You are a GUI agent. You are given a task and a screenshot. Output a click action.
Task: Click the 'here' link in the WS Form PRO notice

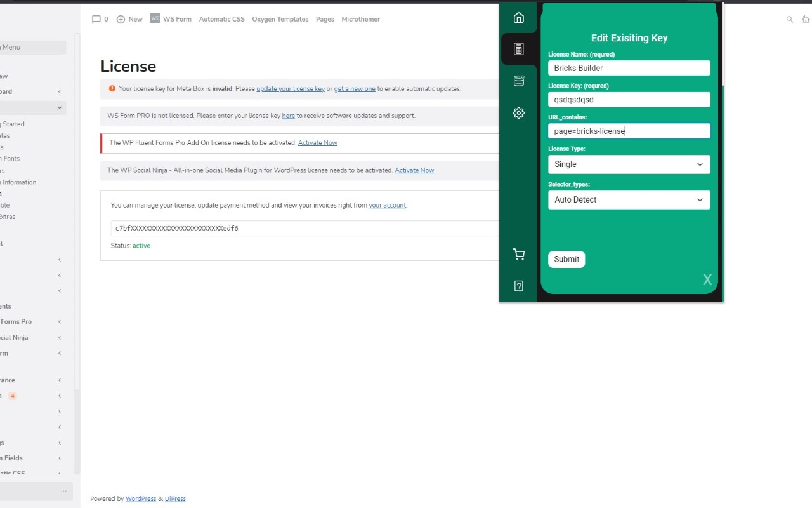[289, 116]
